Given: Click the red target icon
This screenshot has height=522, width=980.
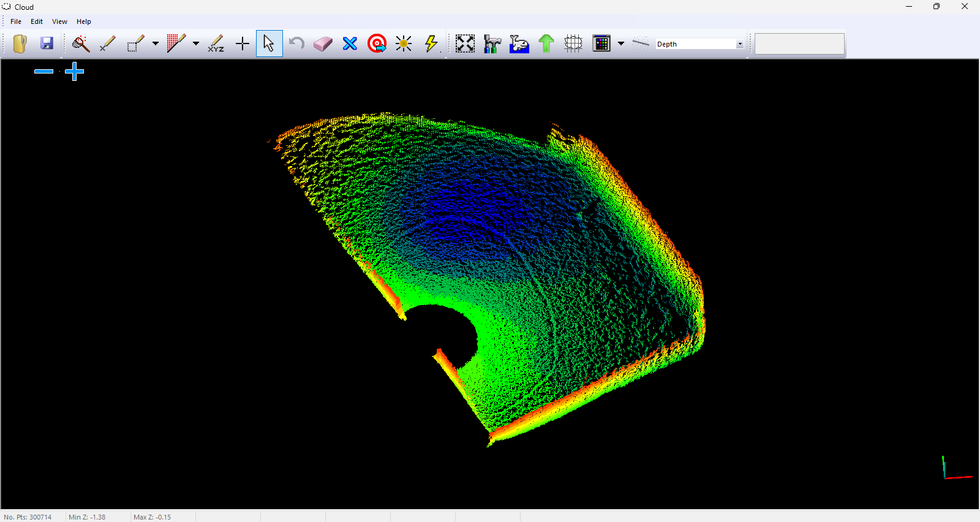Looking at the screenshot, I should click(x=377, y=43).
